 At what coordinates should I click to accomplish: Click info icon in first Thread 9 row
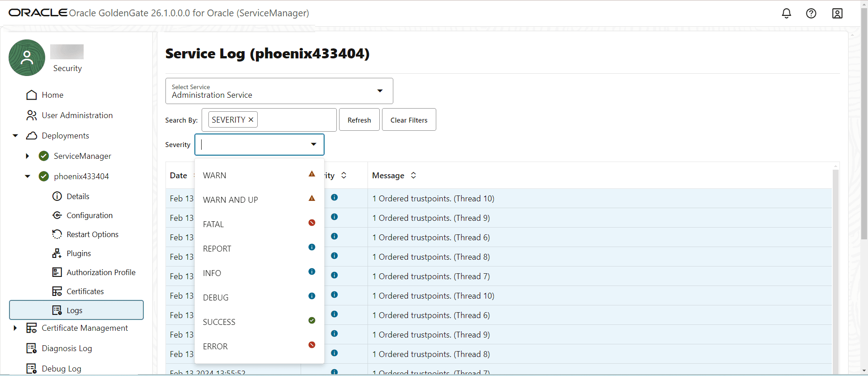point(335,217)
